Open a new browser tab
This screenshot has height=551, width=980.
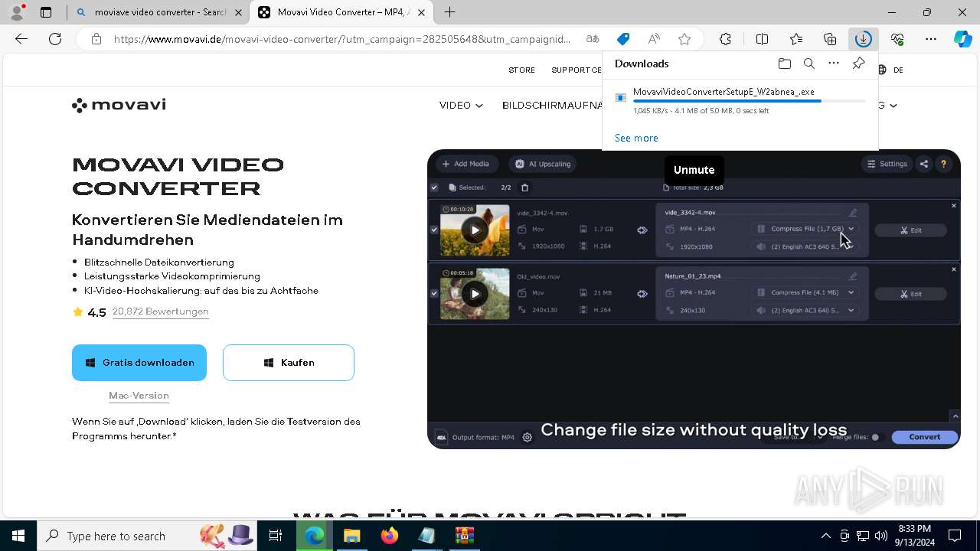click(x=449, y=12)
